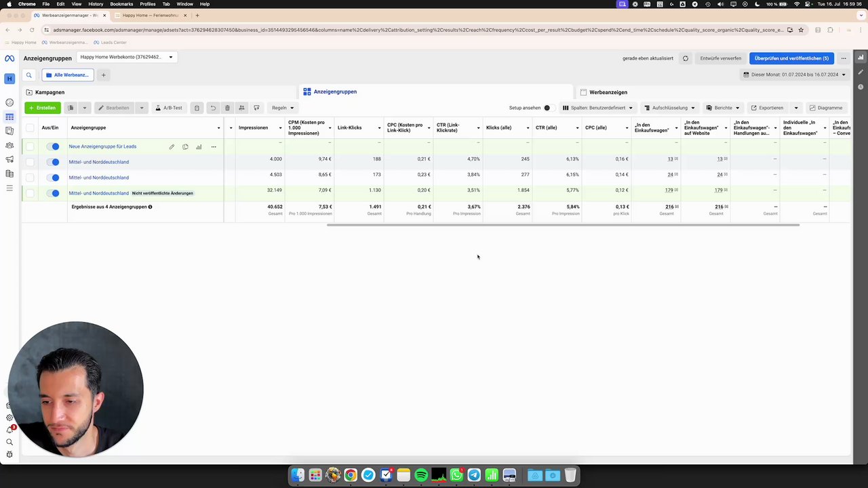This screenshot has width=868, height=488.
Task: Check the box for row with 4.000 impressions
Action: pyautogui.click(x=30, y=162)
